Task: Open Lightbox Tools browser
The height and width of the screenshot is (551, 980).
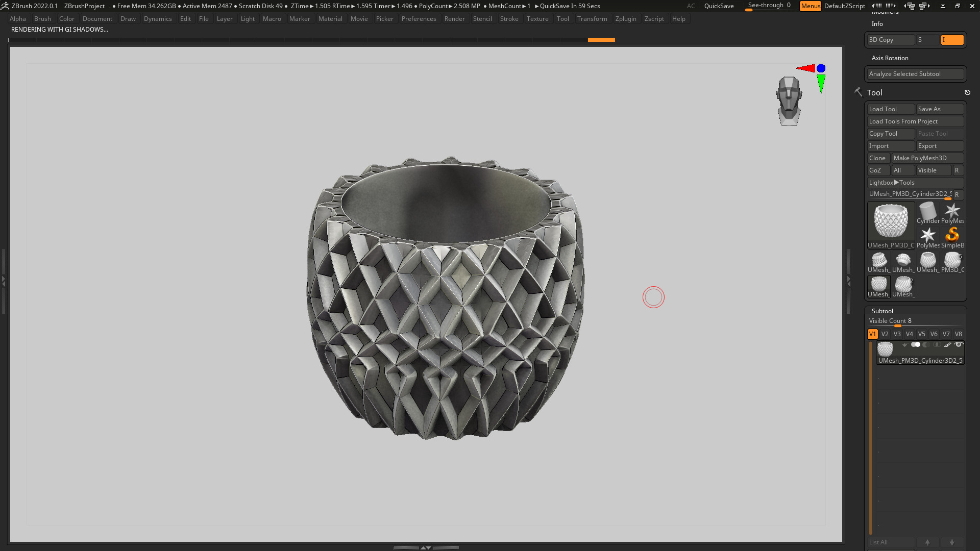Action: click(915, 183)
